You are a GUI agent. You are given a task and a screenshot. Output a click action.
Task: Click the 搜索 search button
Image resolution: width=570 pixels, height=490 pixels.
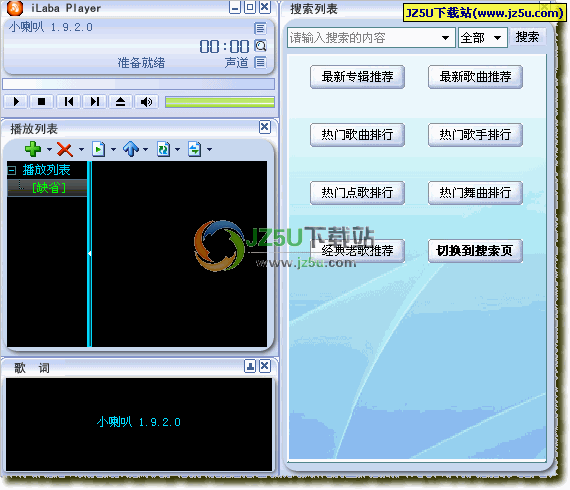tap(527, 37)
